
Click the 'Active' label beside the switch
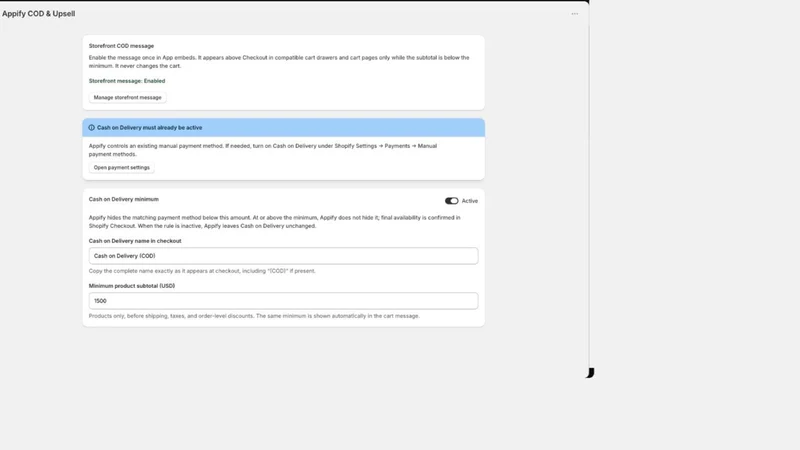(x=470, y=201)
